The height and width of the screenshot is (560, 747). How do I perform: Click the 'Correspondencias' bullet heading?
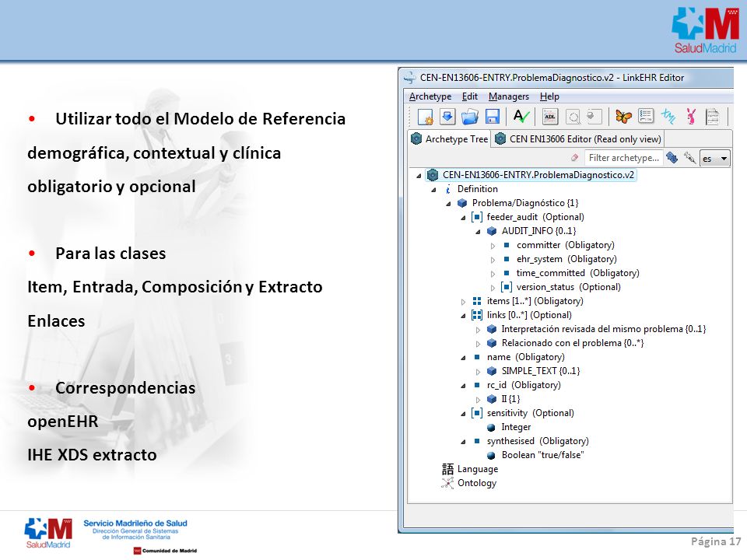coord(125,387)
